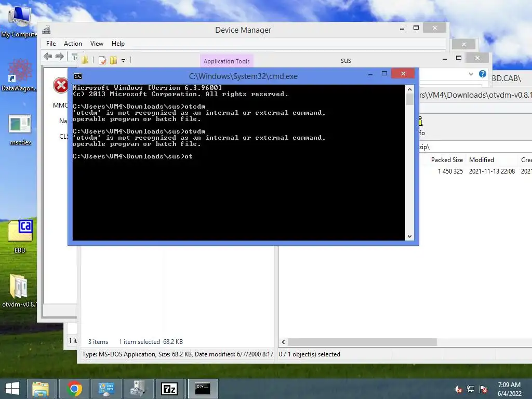
Task: Click Device Manager's Forward arrow toolbar icon
Action: pyautogui.click(x=59, y=56)
